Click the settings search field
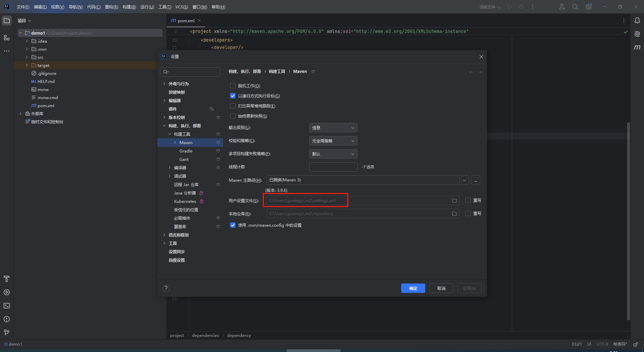 190,72
